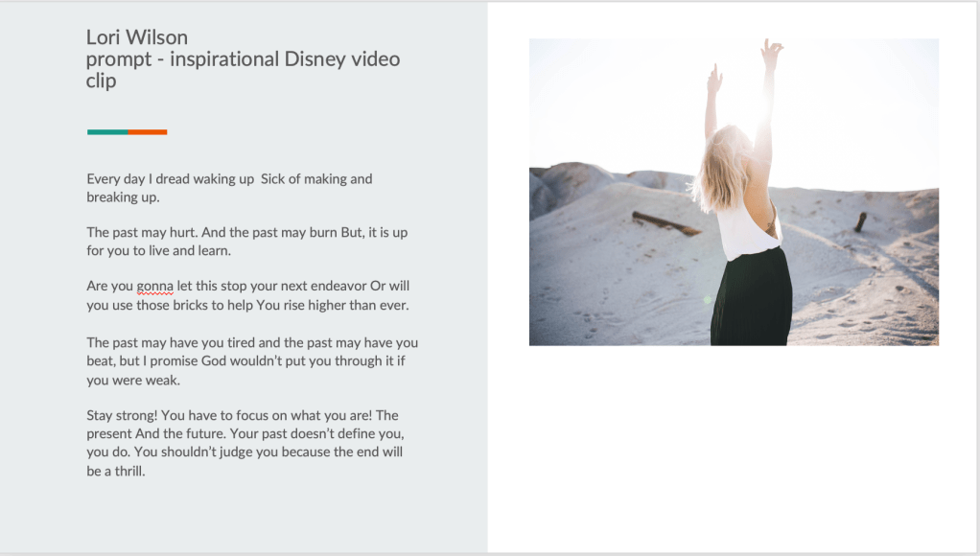Click the "Lori Wilson" title line
Image resolution: width=980 pixels, height=556 pixels.
[137, 37]
